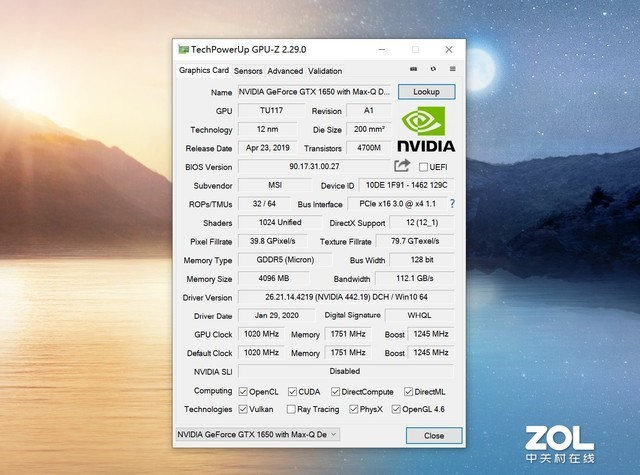The height and width of the screenshot is (475, 640).
Task: Click the Close button
Action: 434,435
